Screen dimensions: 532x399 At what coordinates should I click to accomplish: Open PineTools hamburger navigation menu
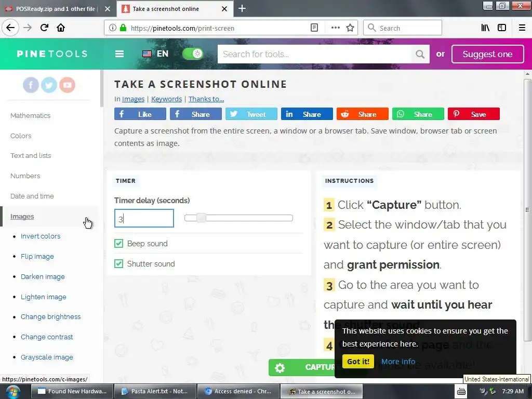[x=119, y=54]
